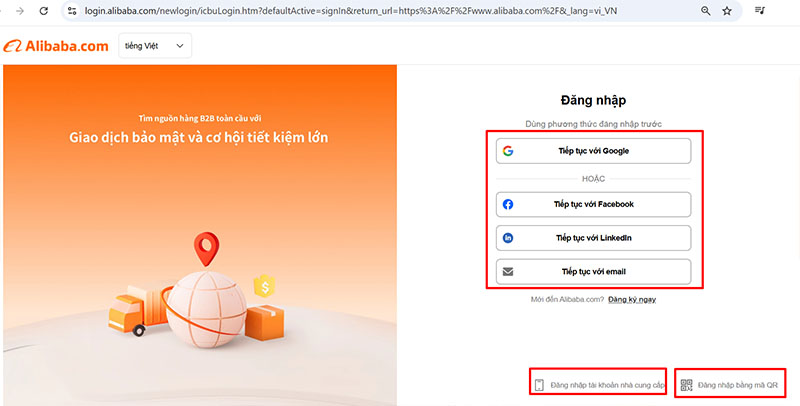The height and width of the screenshot is (406, 800).
Task: Click the Google logo icon
Action: point(508,151)
